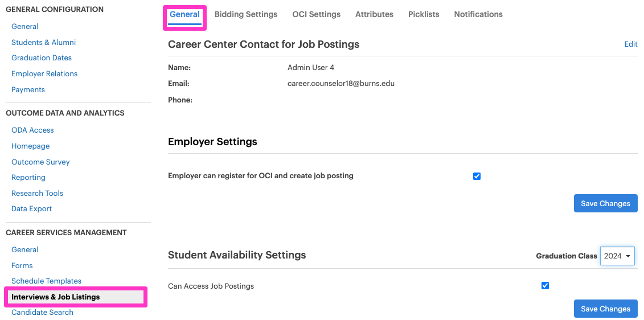Screen dimensions: 644x320
Task: Click the name value Admin User 4
Action: pos(311,68)
